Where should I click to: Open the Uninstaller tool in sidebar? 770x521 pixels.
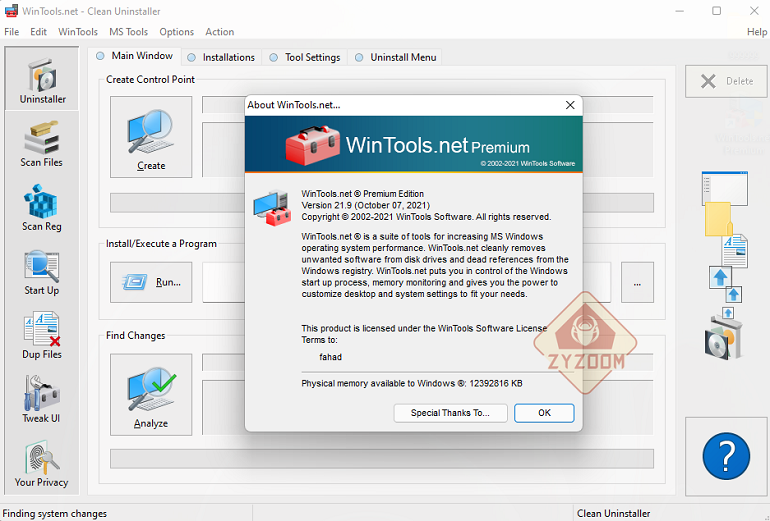tap(42, 79)
